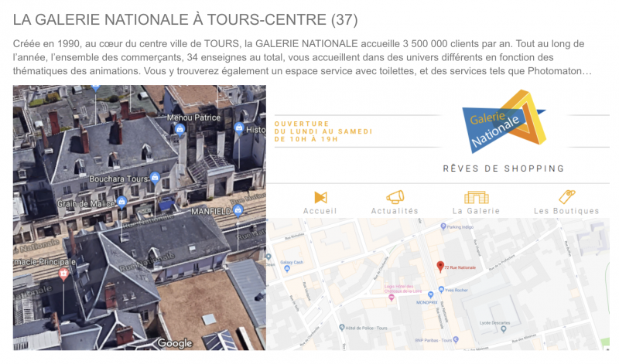Click the 72 Rue Nationale address label
The height and width of the screenshot is (364, 619).
460,267
